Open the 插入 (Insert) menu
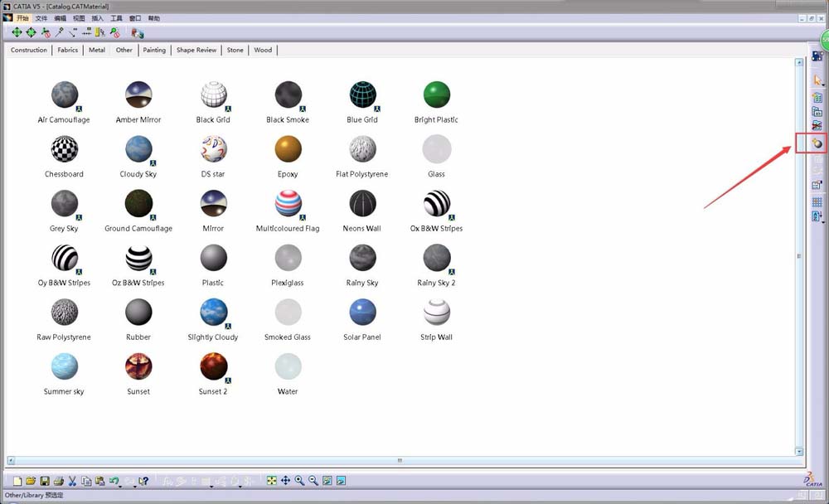Image resolution: width=829 pixels, height=504 pixels. point(97,18)
